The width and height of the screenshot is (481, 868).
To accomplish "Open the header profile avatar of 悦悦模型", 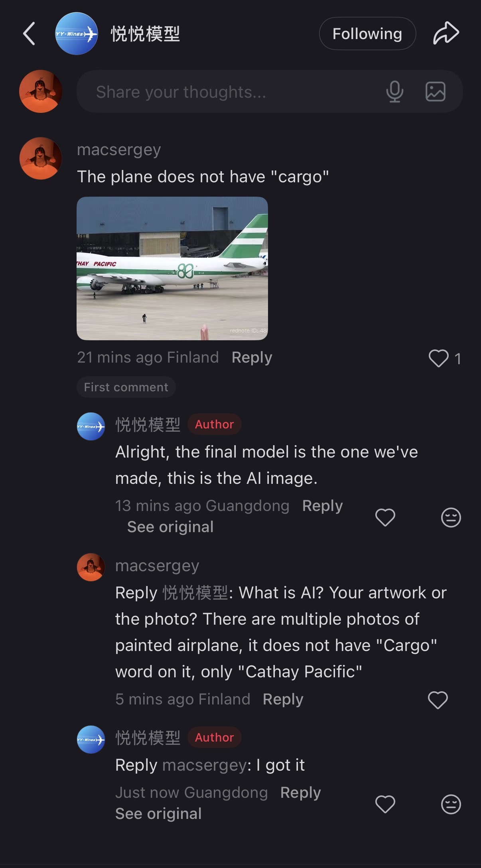I will [76, 34].
